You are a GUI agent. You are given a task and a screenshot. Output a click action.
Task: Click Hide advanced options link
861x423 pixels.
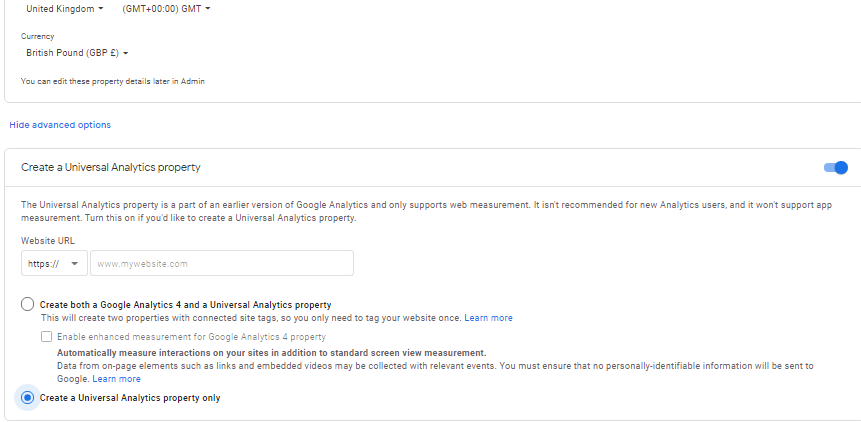(x=60, y=125)
